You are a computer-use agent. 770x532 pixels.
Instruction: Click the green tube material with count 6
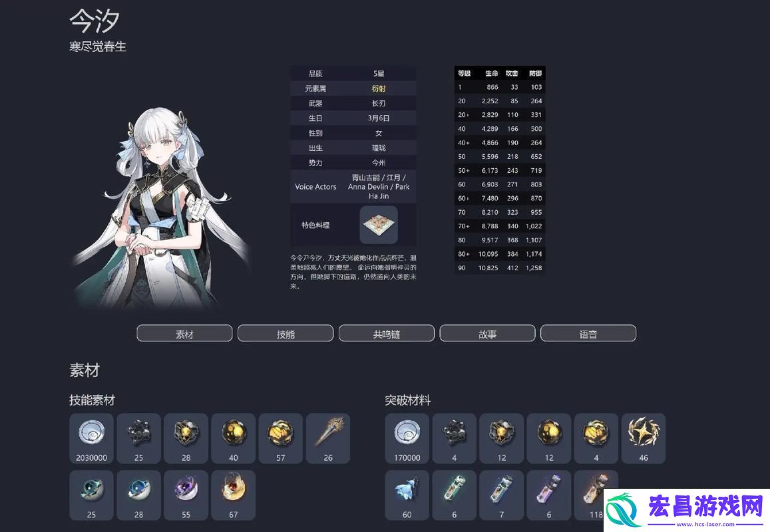[455, 495]
